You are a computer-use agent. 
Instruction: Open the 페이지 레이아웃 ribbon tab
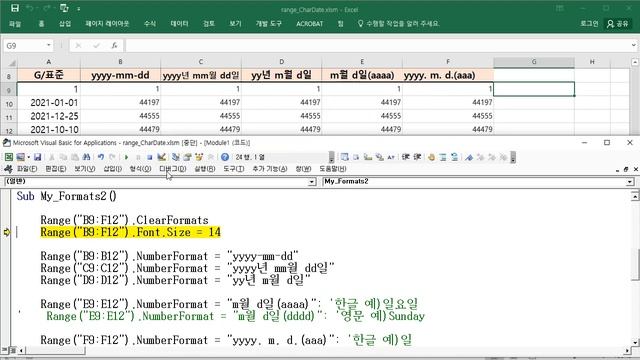click(x=107, y=24)
